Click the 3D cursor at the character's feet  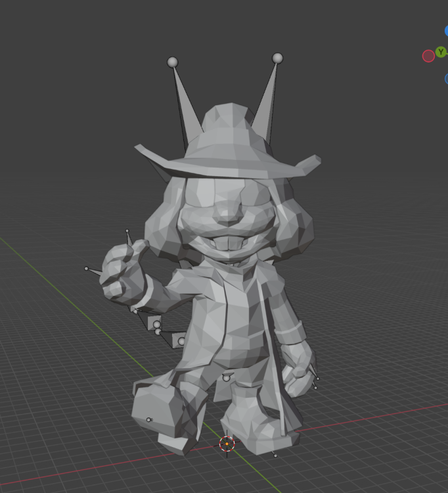coord(227,444)
